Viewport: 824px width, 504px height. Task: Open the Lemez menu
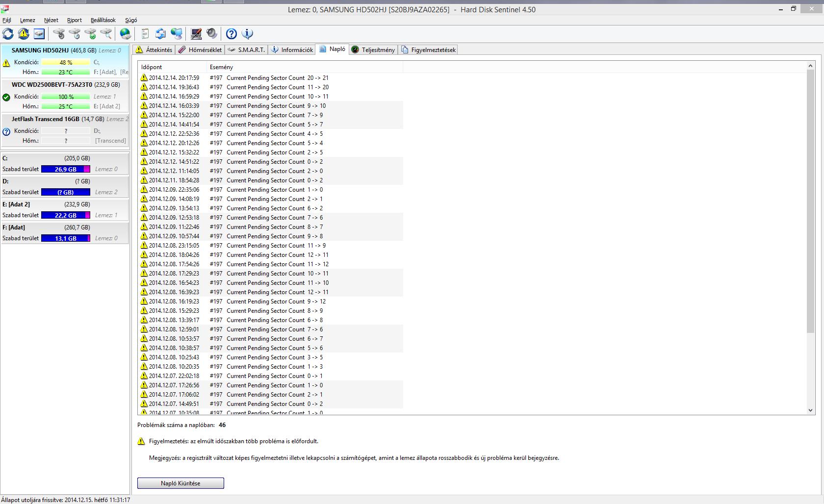(x=27, y=20)
